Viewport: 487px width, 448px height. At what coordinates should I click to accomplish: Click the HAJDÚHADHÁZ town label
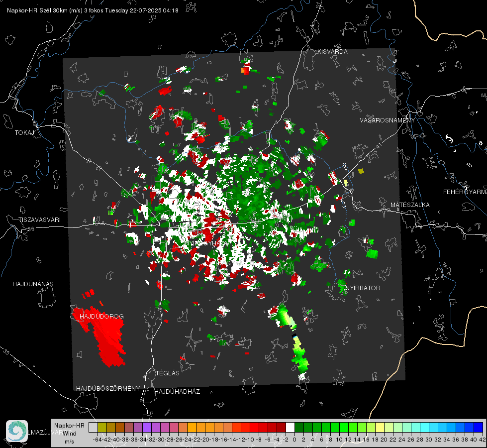177,392
